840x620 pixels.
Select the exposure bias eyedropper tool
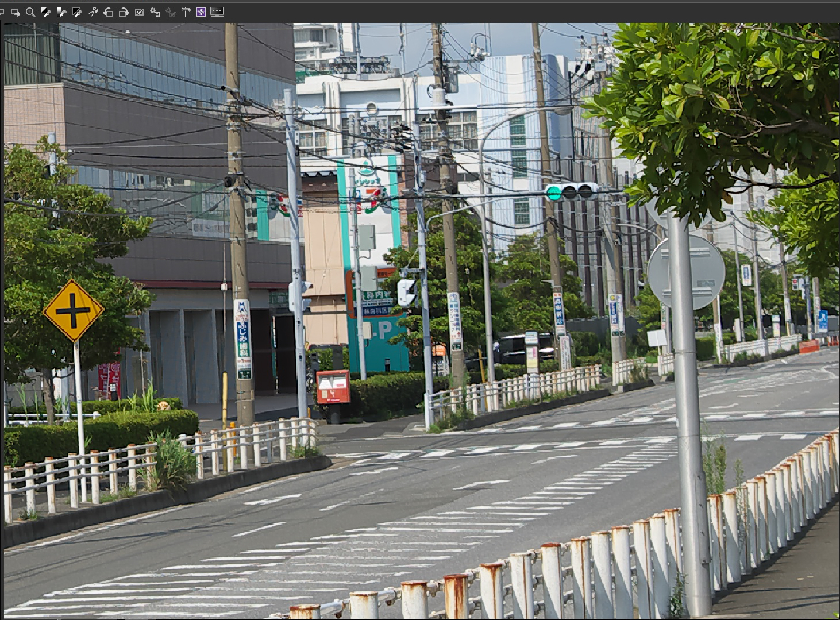point(46,12)
